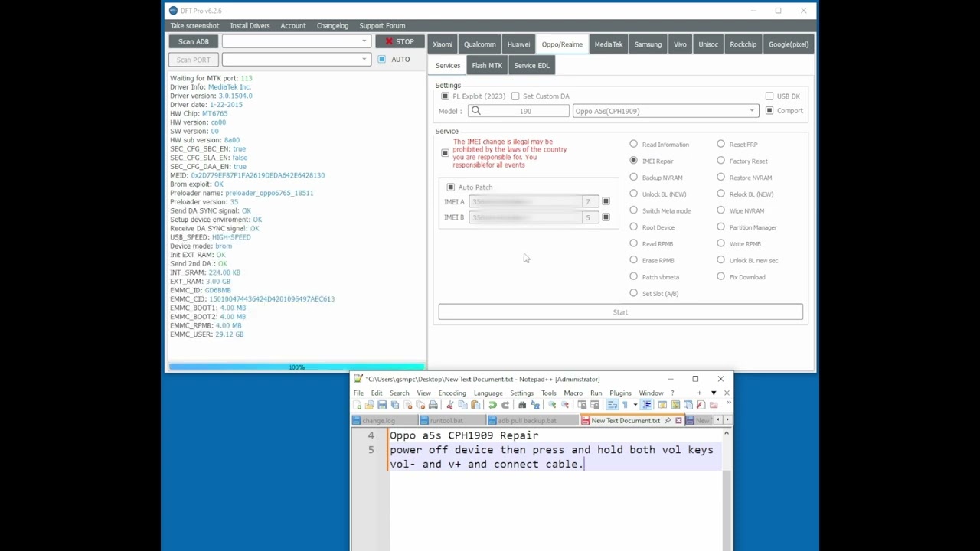Screen dimensions: 980x551
Task: Click the right tab scroll arrow in Notepad++
Action: [x=727, y=420]
